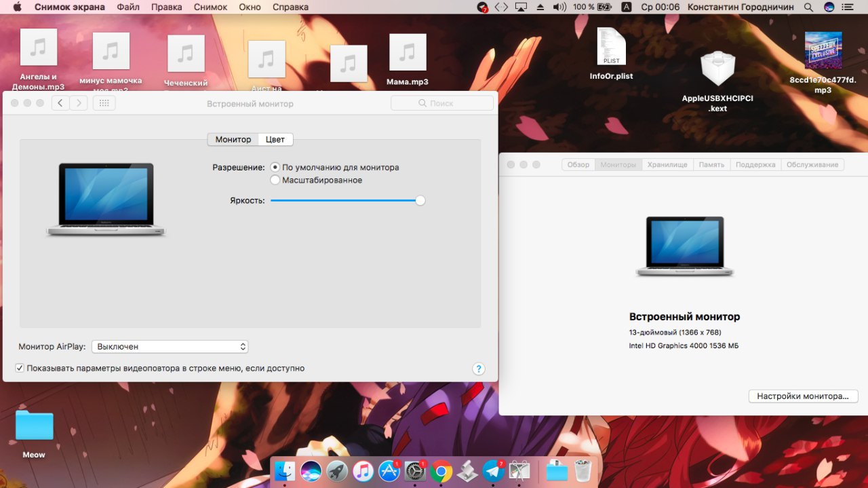Open 'Обзор' tab in About This Mac
Image resolution: width=868 pixels, height=488 pixels.
pyautogui.click(x=578, y=164)
